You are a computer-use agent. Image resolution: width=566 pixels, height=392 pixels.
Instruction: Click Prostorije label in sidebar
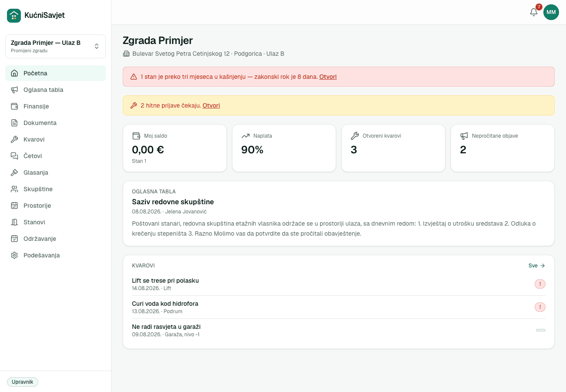pos(37,206)
